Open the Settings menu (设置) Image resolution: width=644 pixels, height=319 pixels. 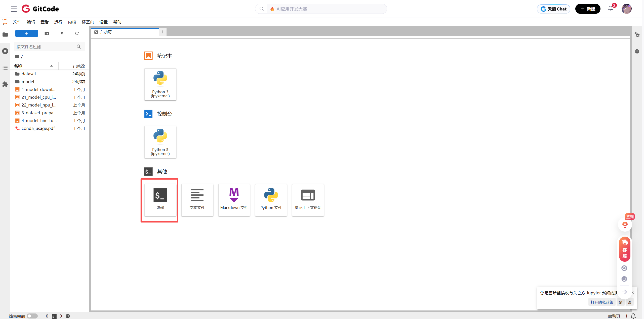103,22
